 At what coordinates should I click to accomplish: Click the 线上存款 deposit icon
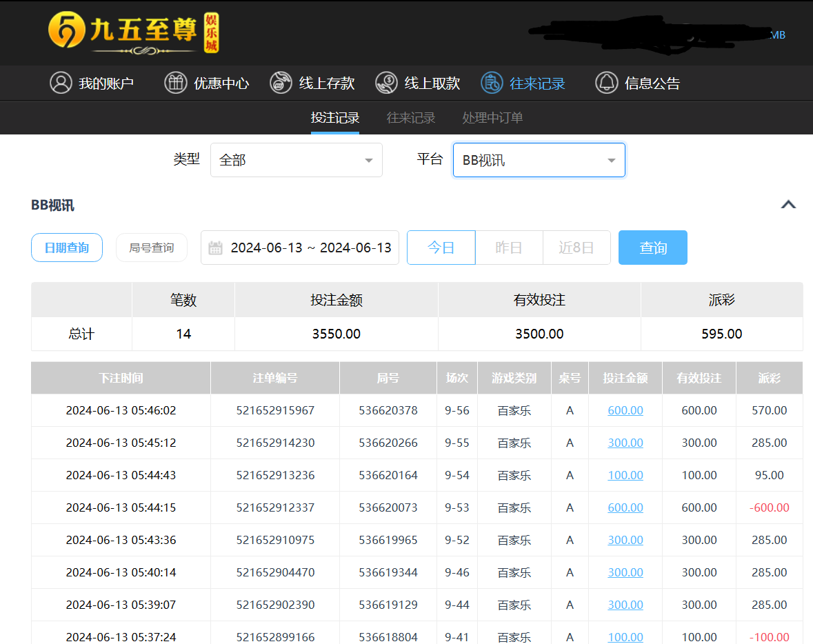[281, 83]
